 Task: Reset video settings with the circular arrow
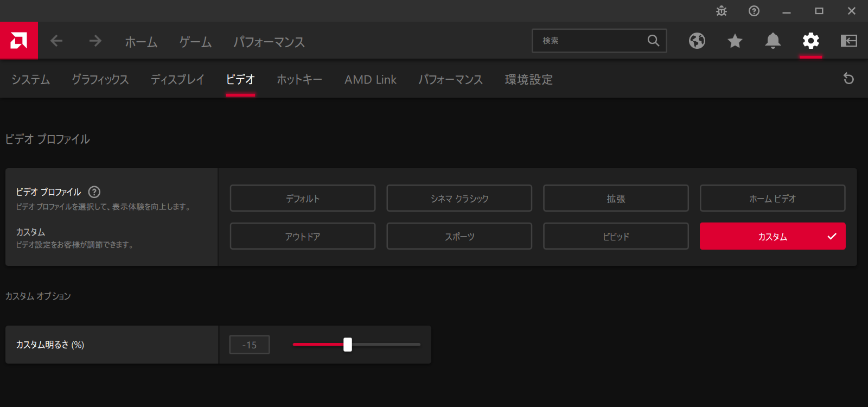click(849, 79)
